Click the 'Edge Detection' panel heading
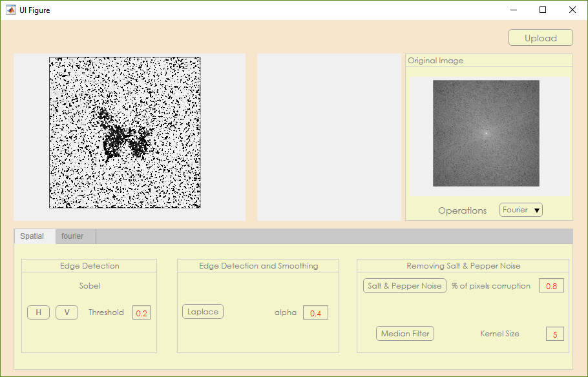Image resolution: width=588 pixels, height=377 pixels. tap(90, 266)
